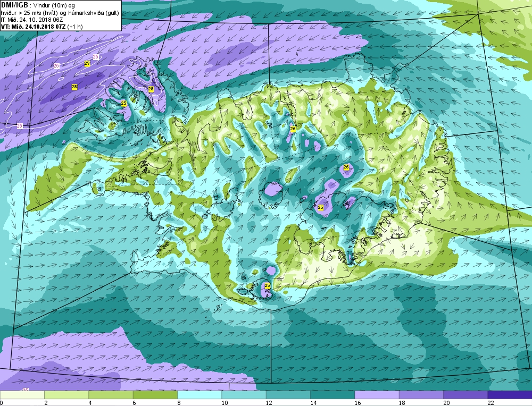
Task: Click the light cyan 8–10 m/s legend swatch
Action: [199, 395]
